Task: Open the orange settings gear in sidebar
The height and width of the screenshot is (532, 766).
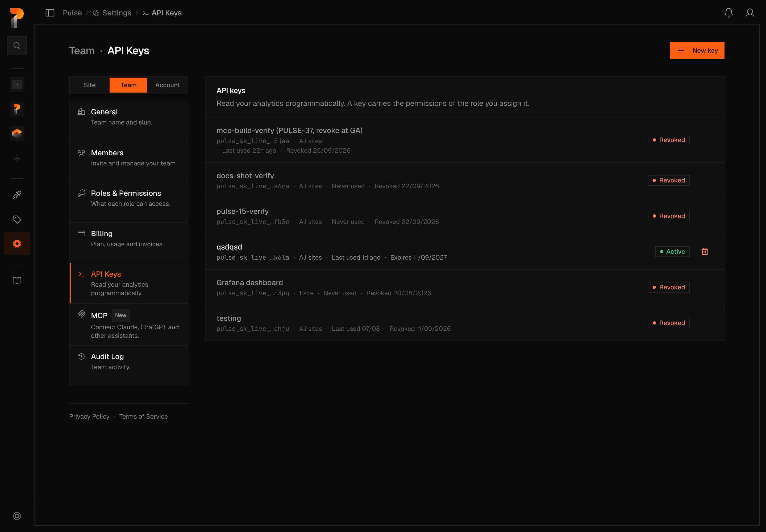Action: (x=17, y=244)
